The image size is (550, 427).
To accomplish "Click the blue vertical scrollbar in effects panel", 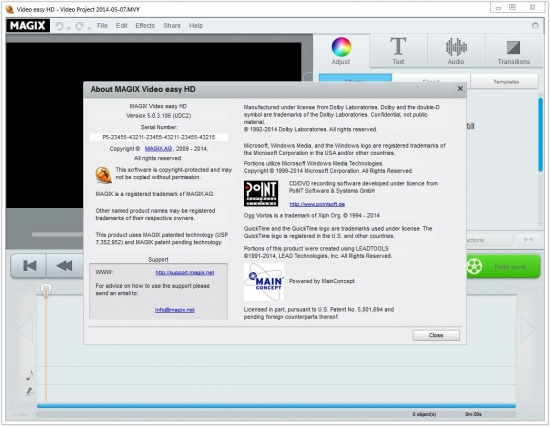I will tap(541, 135).
